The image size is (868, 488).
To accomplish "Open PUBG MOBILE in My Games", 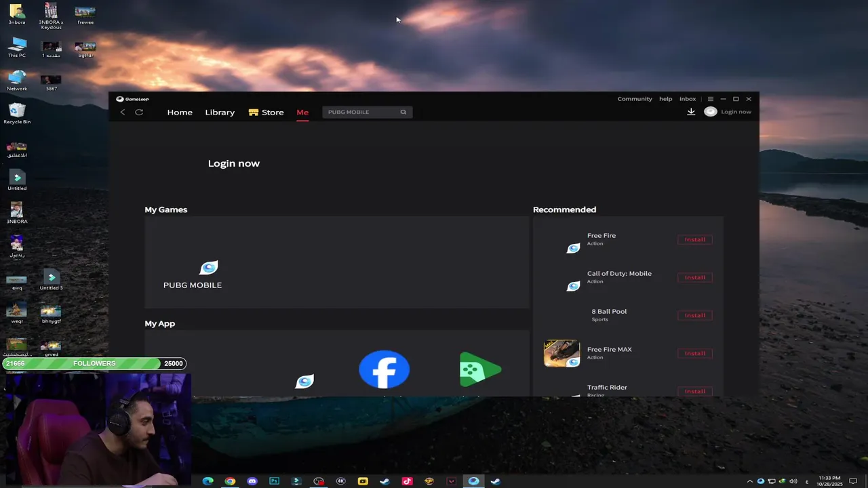I will click(193, 274).
